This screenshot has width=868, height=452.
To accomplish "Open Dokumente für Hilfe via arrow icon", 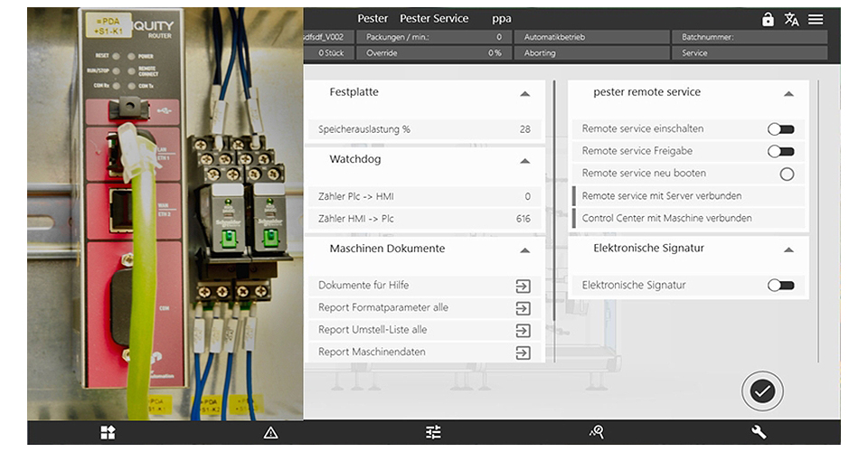I will coord(523,286).
